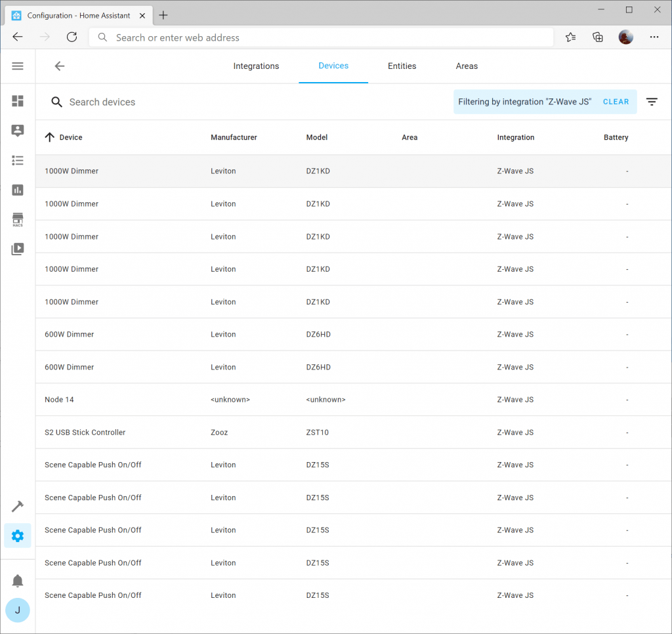Switch to the Integrations tab

coord(256,66)
